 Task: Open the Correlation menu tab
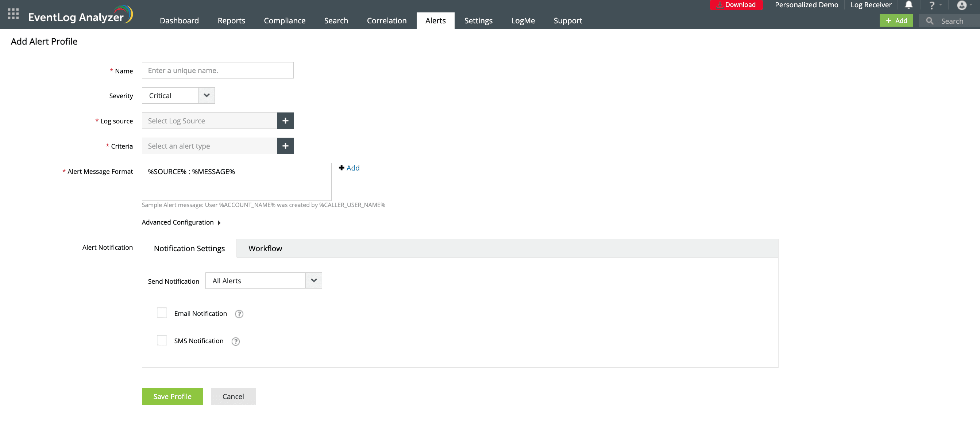[386, 20]
